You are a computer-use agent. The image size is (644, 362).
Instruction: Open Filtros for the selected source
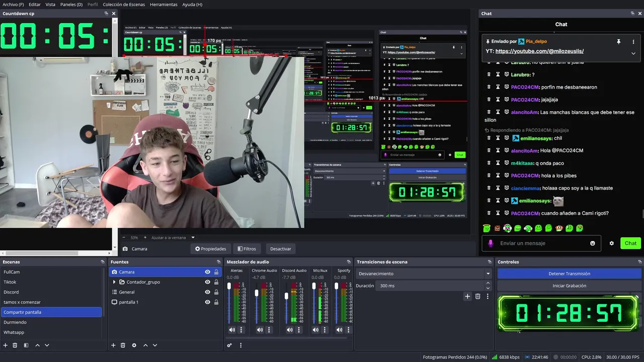pyautogui.click(x=247, y=249)
